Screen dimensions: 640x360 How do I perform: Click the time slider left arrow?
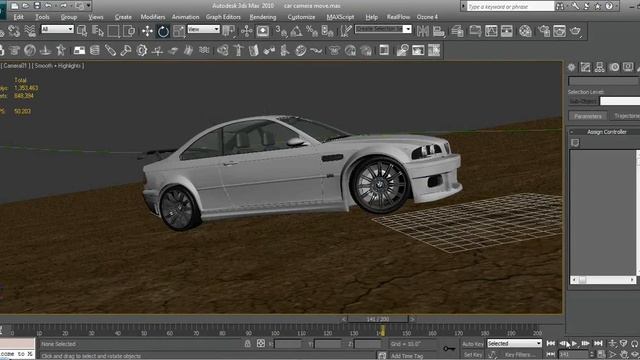(344, 319)
